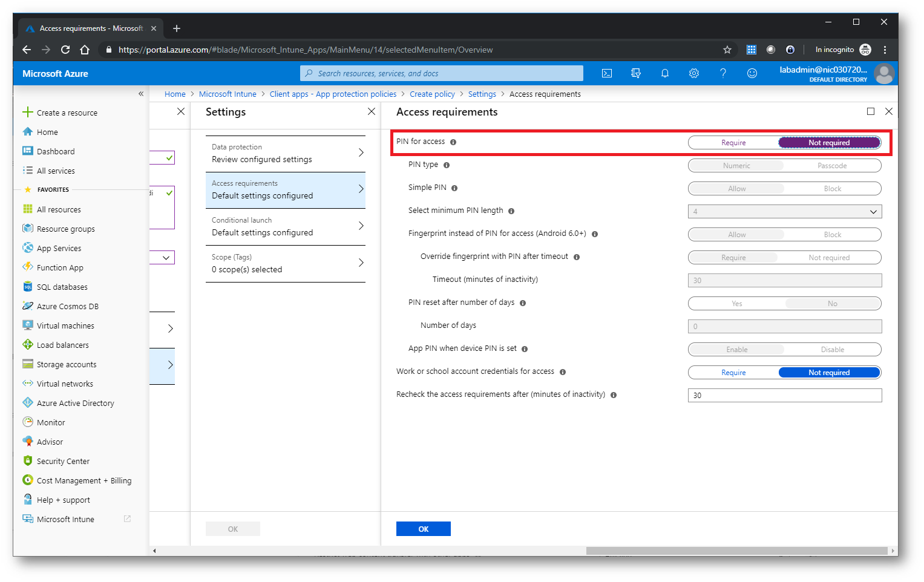924x582 pixels.
Task: Go to Create policy breadcrumb link
Action: [432, 94]
